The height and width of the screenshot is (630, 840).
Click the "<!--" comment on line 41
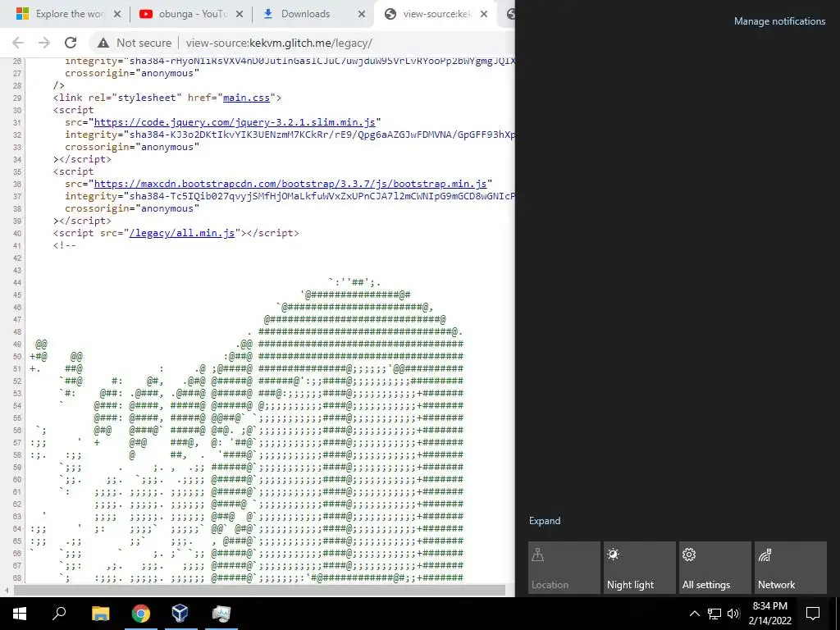pos(64,245)
